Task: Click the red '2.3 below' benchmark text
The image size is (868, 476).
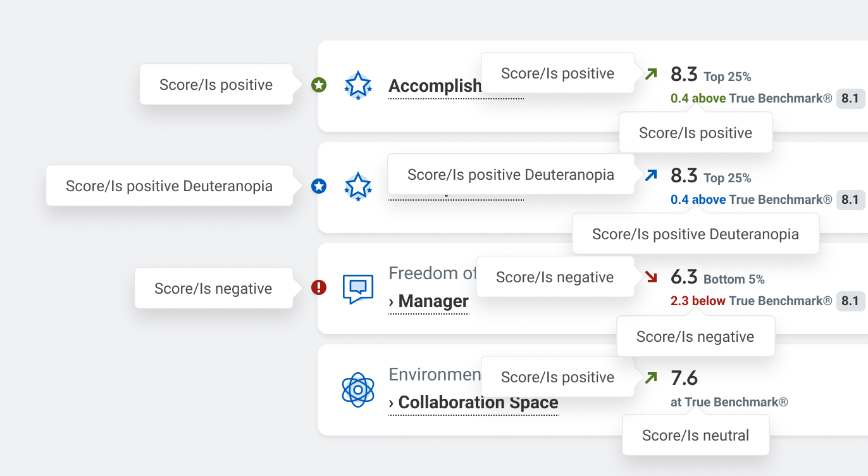Action: click(x=698, y=301)
